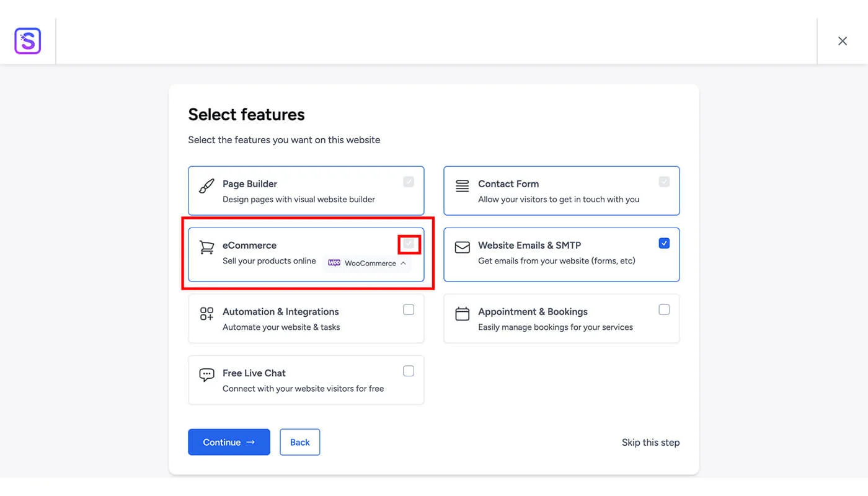The height and width of the screenshot is (496, 868).
Task: Click the Automation & Integrations nodes icon
Action: pyautogui.click(x=206, y=314)
